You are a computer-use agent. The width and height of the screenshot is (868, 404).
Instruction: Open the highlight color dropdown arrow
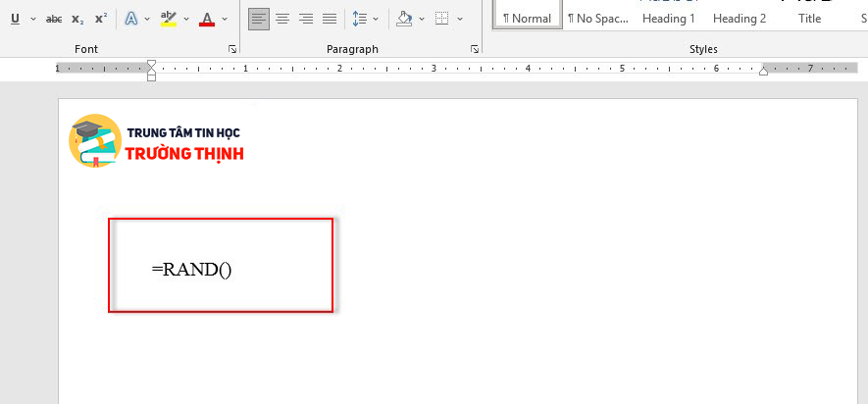(x=186, y=19)
